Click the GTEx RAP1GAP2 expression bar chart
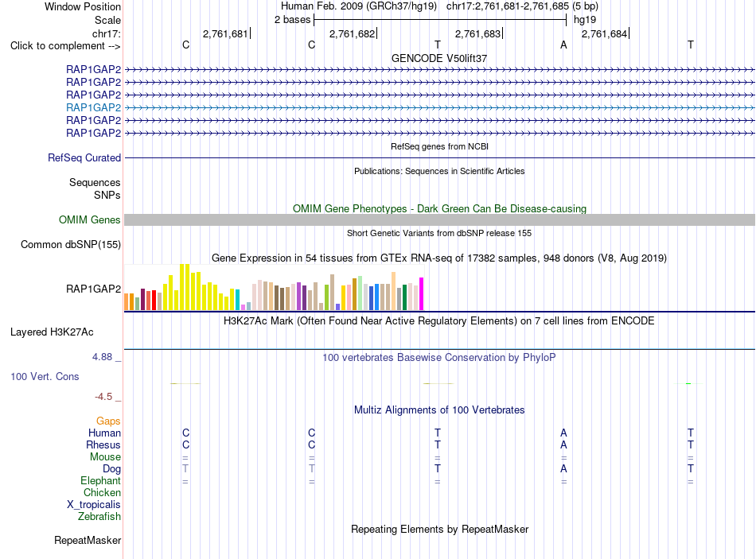756x559 pixels. [x=274, y=287]
